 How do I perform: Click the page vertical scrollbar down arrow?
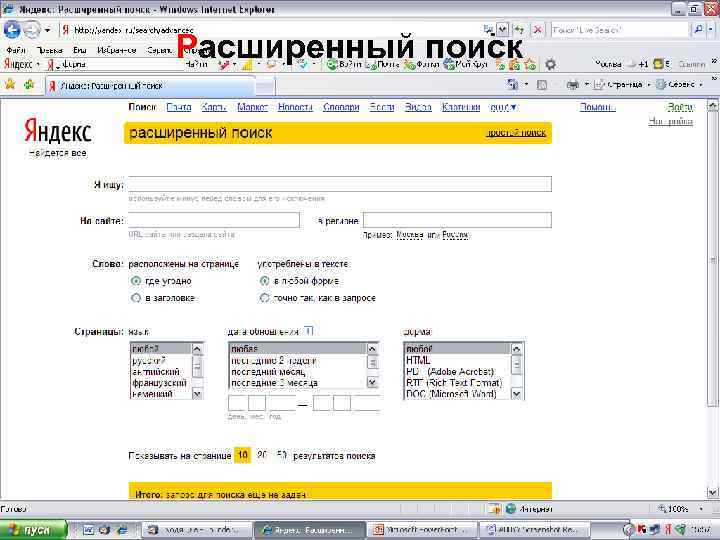pos(712,493)
